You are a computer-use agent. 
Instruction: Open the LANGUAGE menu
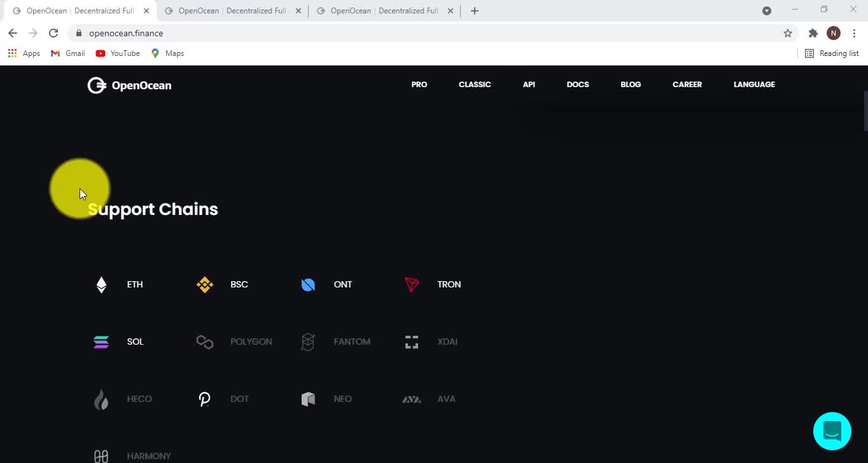[x=753, y=85]
